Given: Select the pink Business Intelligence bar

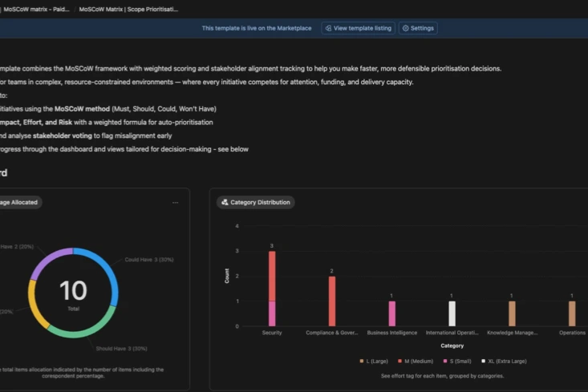Looking at the screenshot, I should pos(391,313).
